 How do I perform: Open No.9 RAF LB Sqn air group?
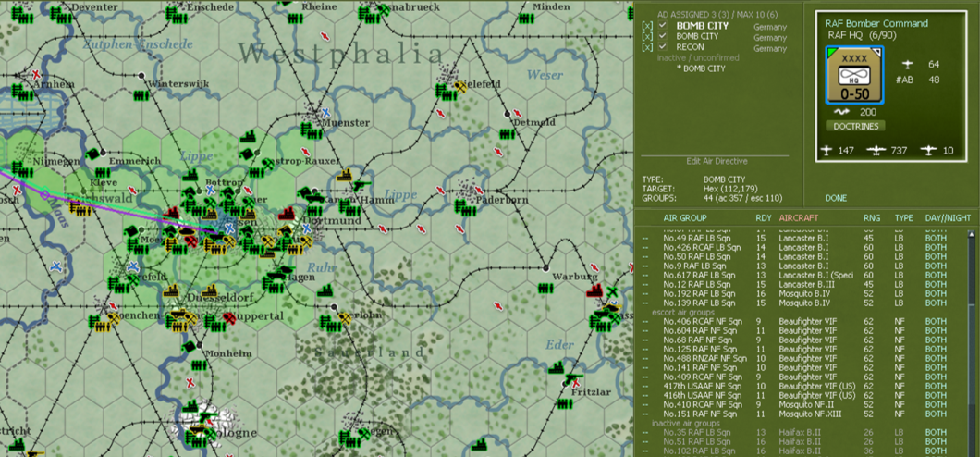696,266
